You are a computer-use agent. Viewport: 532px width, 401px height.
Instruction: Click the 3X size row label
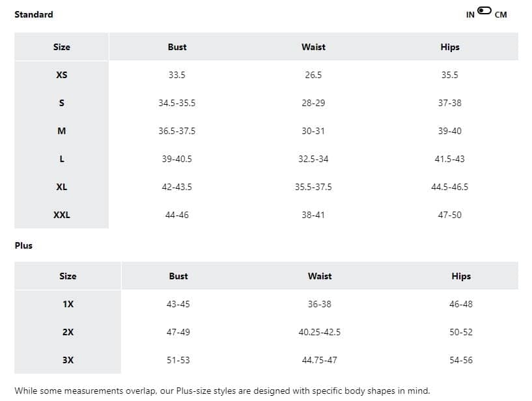68,360
